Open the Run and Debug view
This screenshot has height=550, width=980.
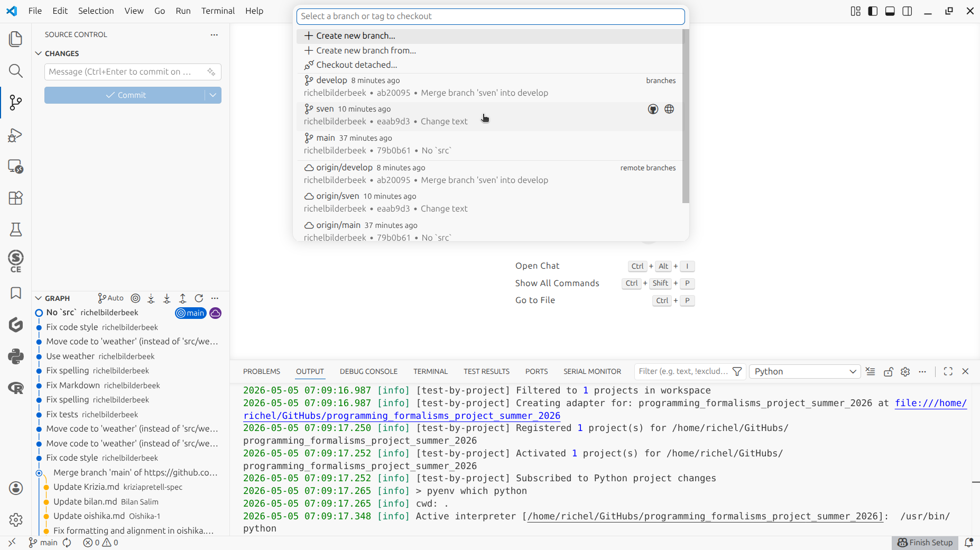(16, 135)
